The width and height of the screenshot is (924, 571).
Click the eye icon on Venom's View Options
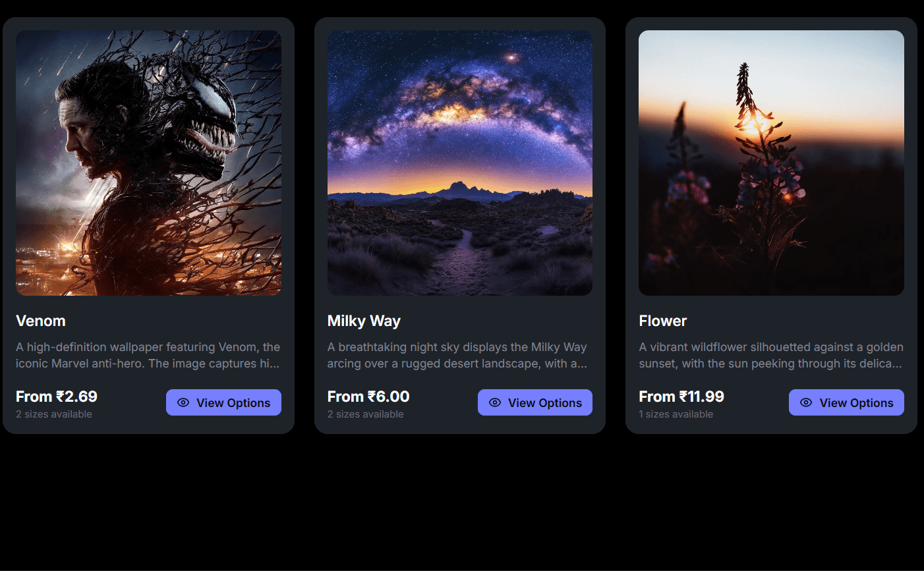(183, 402)
